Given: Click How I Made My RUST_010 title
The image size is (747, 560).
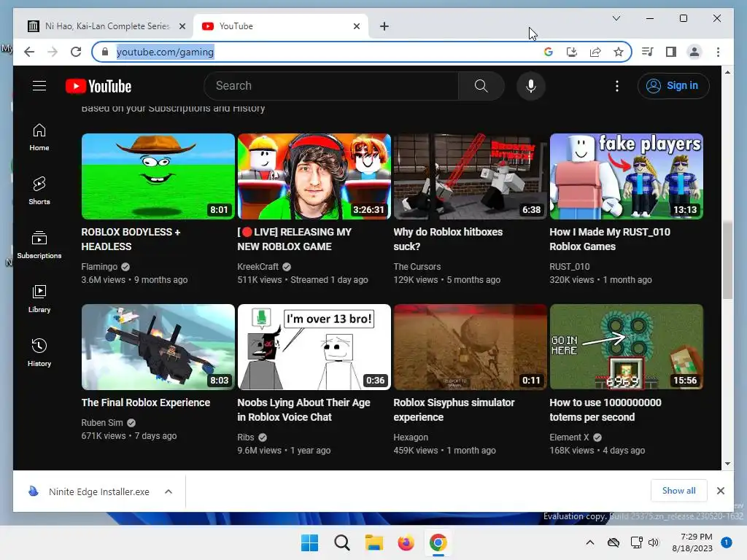Looking at the screenshot, I should [610, 239].
